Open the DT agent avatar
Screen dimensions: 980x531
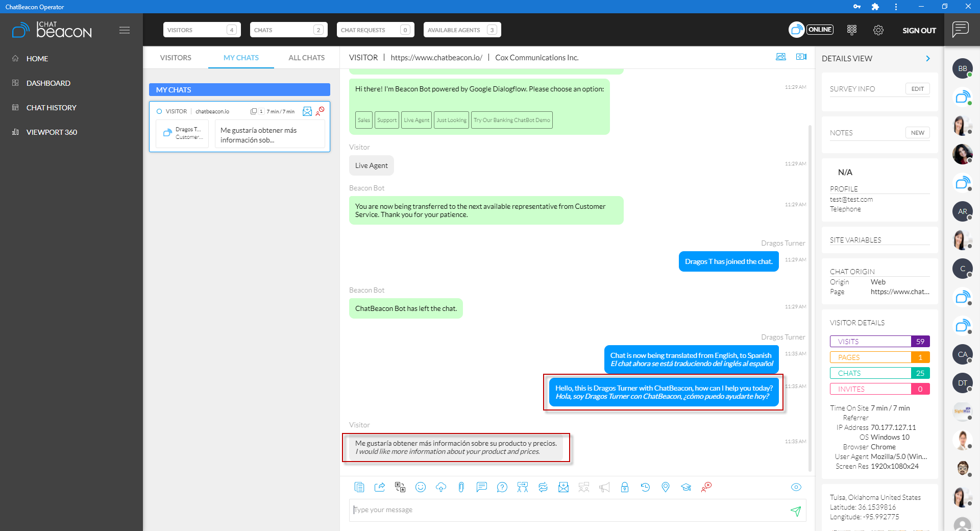click(x=963, y=383)
